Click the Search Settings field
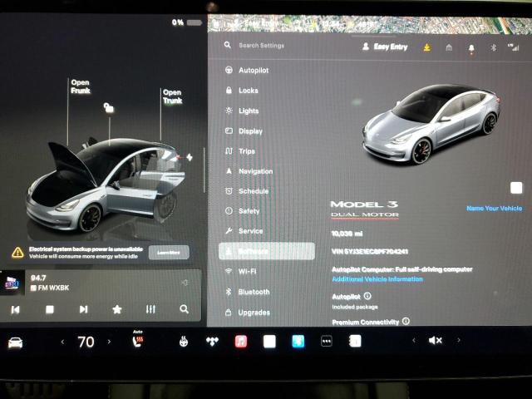The width and height of the screenshot is (532, 399). coord(261,45)
